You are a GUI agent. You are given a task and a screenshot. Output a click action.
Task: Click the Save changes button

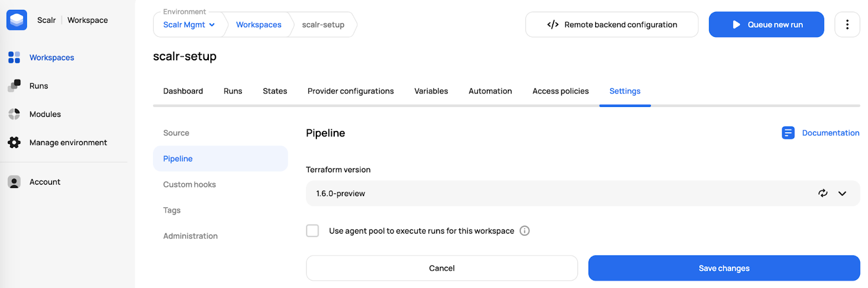(x=724, y=268)
